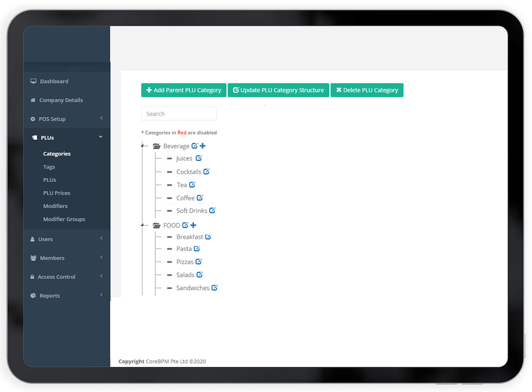
Task: Edit the Breakfast category
Action: 208,237
